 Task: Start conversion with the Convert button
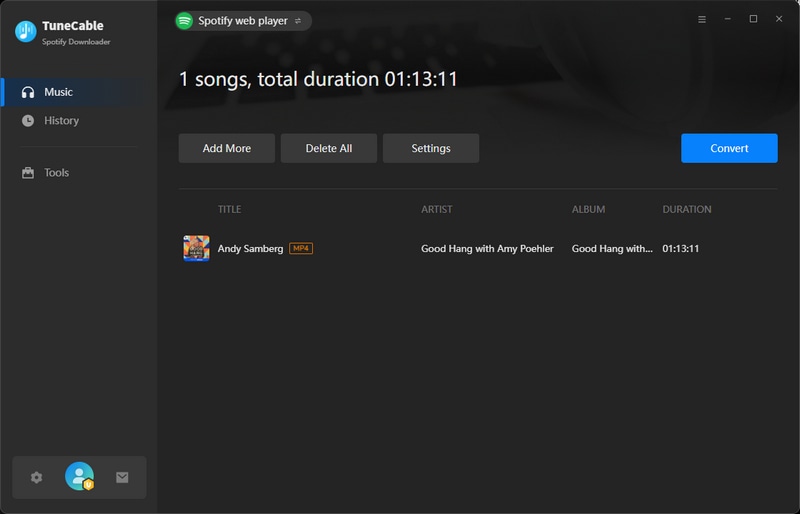729,148
